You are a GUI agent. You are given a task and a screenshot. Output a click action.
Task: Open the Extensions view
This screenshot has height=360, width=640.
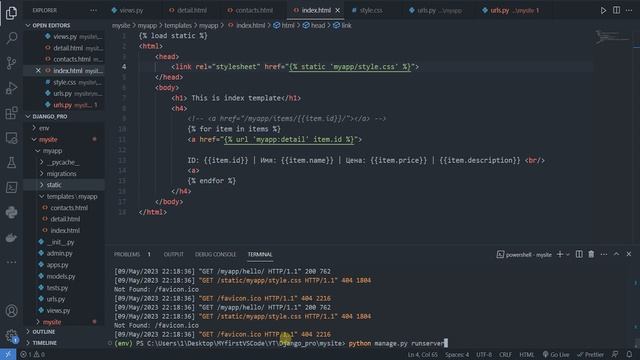click(x=11, y=113)
